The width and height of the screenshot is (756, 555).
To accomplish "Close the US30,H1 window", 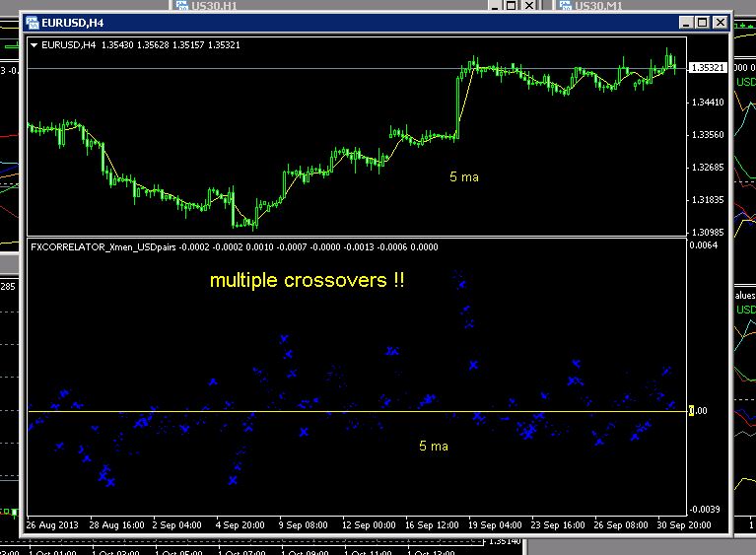I will click(x=529, y=5).
